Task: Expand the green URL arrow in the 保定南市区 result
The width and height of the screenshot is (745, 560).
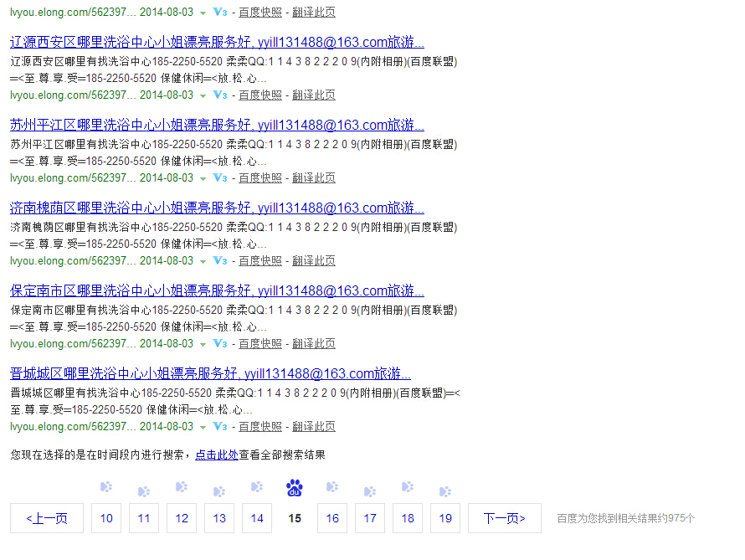Action: point(203,345)
